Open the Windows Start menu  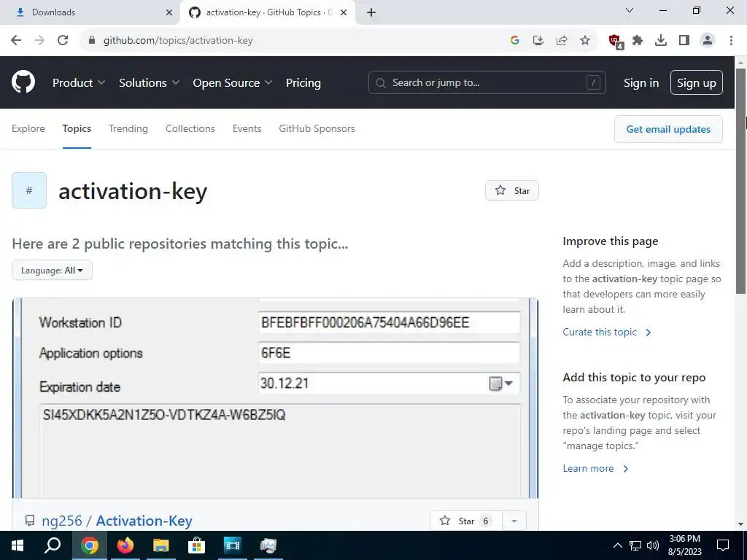(18, 545)
